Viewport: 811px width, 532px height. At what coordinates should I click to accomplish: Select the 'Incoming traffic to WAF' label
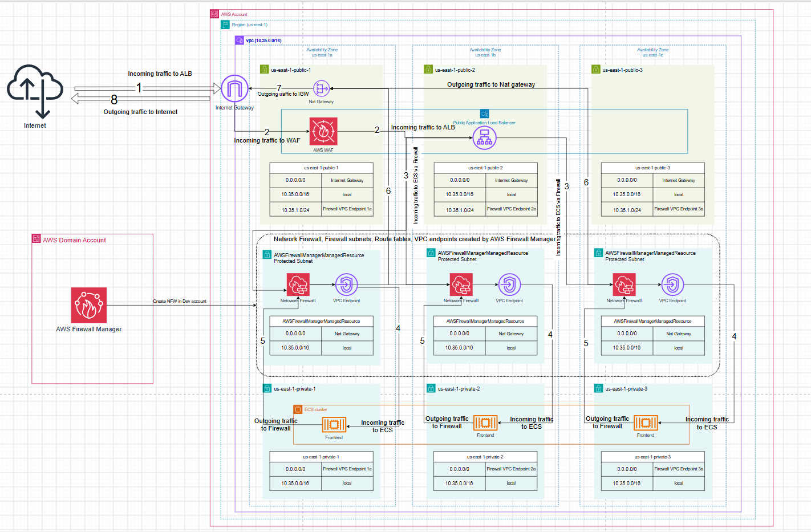267,140
